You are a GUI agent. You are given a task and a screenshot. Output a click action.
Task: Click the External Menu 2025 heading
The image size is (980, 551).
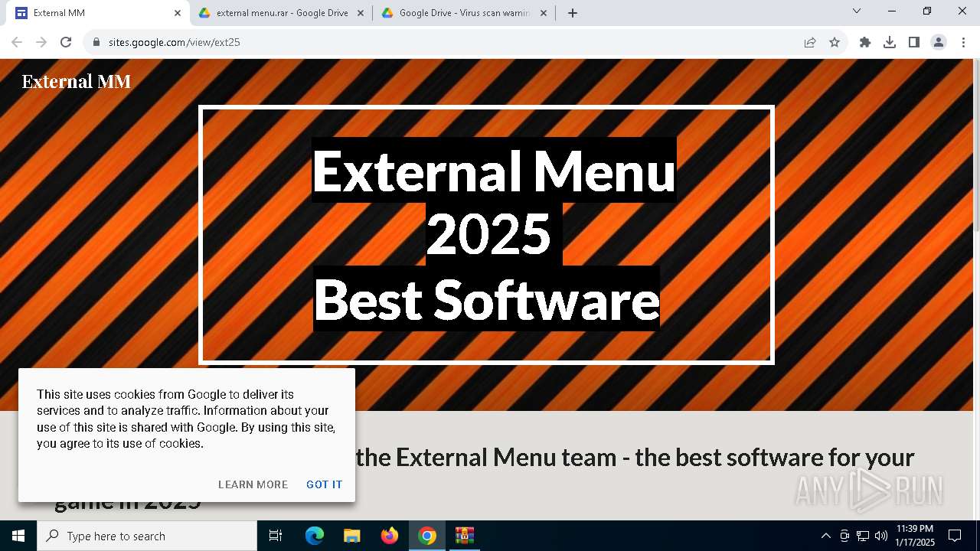(494, 201)
